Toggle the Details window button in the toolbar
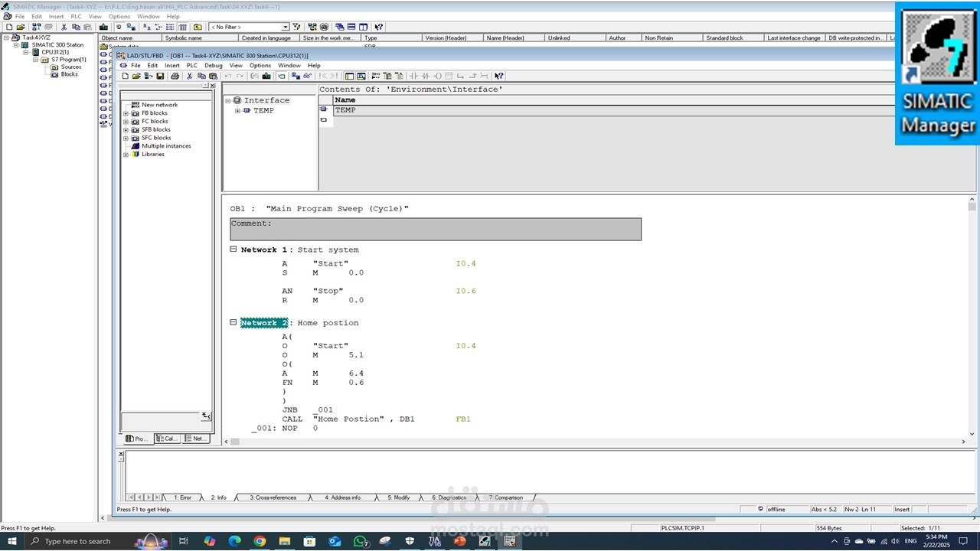 click(361, 76)
